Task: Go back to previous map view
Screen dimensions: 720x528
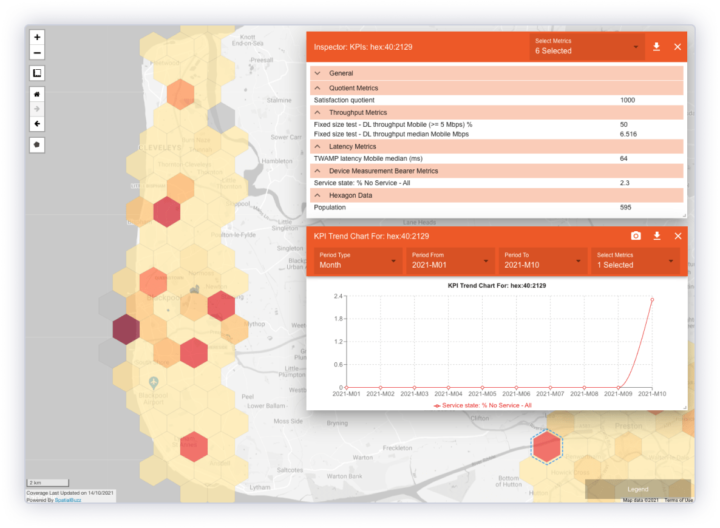Action: 38,124
